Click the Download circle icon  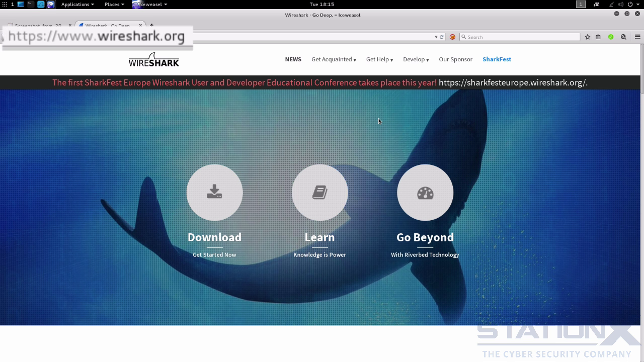point(214,193)
